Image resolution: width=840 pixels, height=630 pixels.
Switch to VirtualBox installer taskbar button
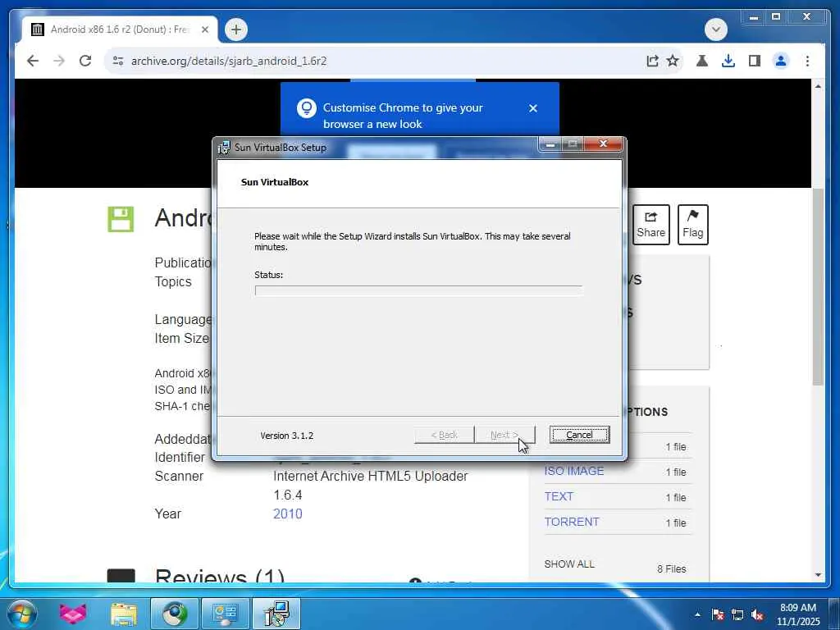tap(276, 614)
